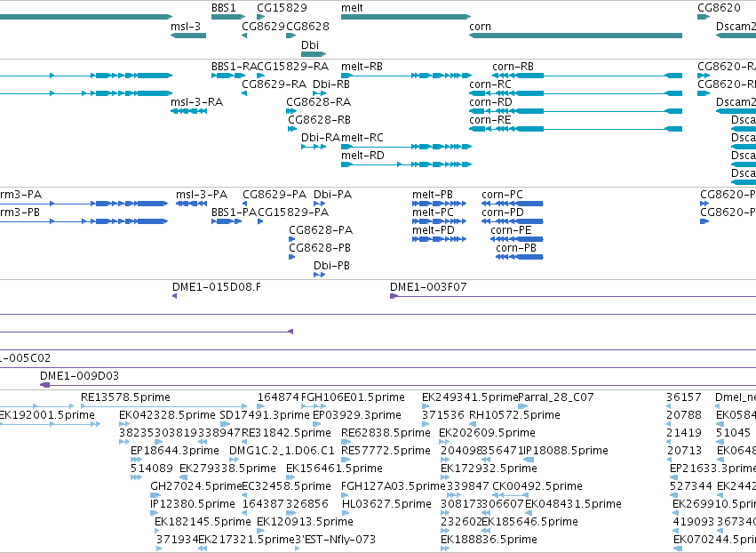The width and height of the screenshot is (756, 553).
Task: Click the Dbi-RA transcript label
Action: [321, 138]
